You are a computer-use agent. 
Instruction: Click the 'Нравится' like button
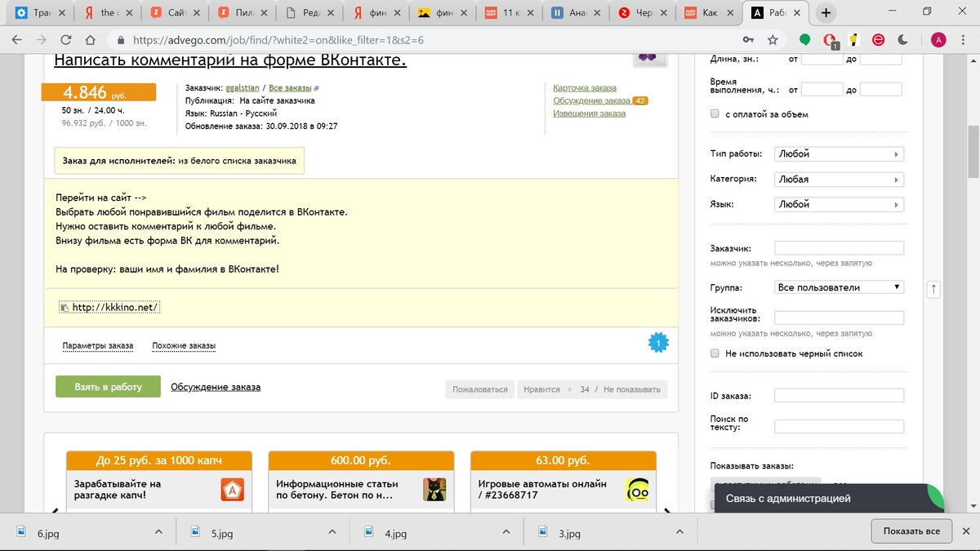click(x=541, y=389)
